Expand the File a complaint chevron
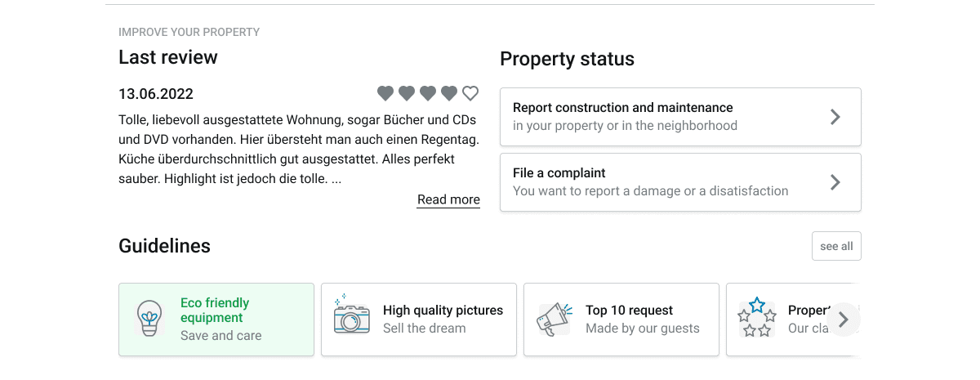The width and height of the screenshot is (980, 380). pos(835,182)
